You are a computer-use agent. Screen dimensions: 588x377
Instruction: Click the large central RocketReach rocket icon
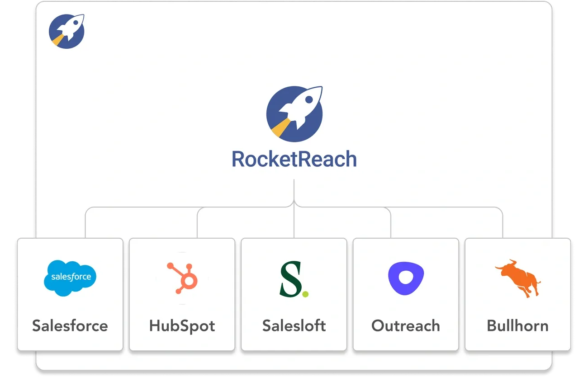(x=294, y=113)
